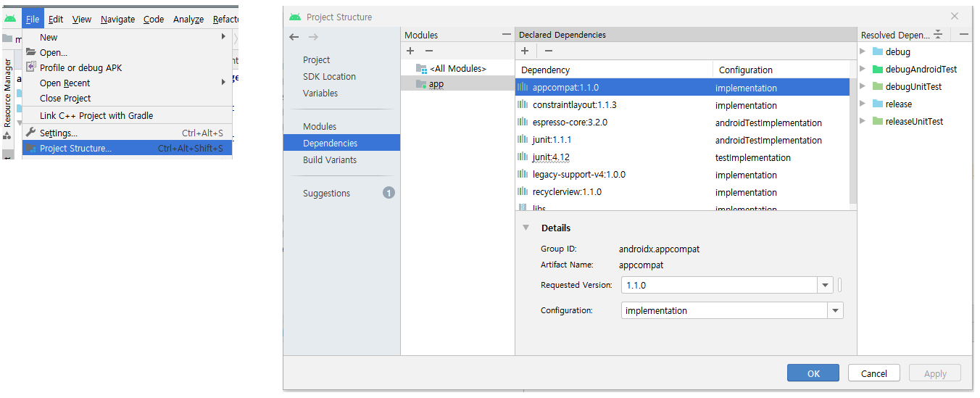Screen dimensions: 980x398
Task: Open the Requested Version dropdown
Action: (825, 285)
